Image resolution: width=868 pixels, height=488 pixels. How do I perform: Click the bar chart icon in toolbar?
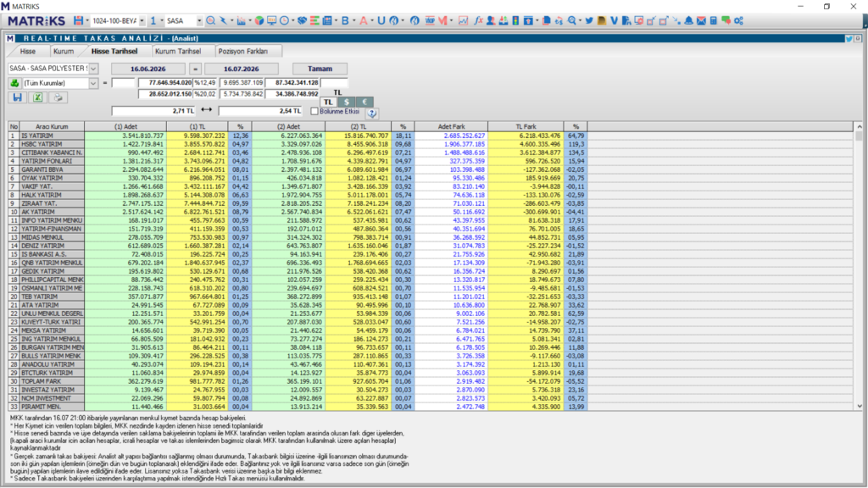point(241,20)
